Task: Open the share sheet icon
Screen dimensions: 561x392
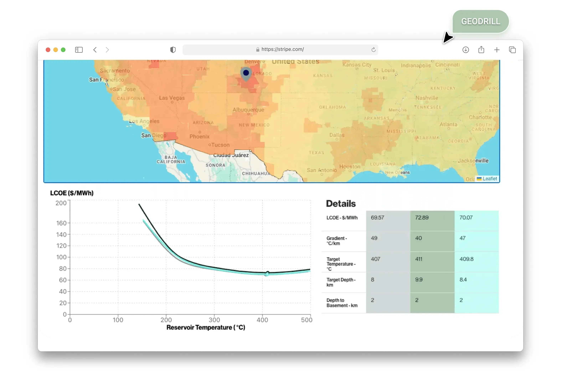Action: [x=481, y=50]
